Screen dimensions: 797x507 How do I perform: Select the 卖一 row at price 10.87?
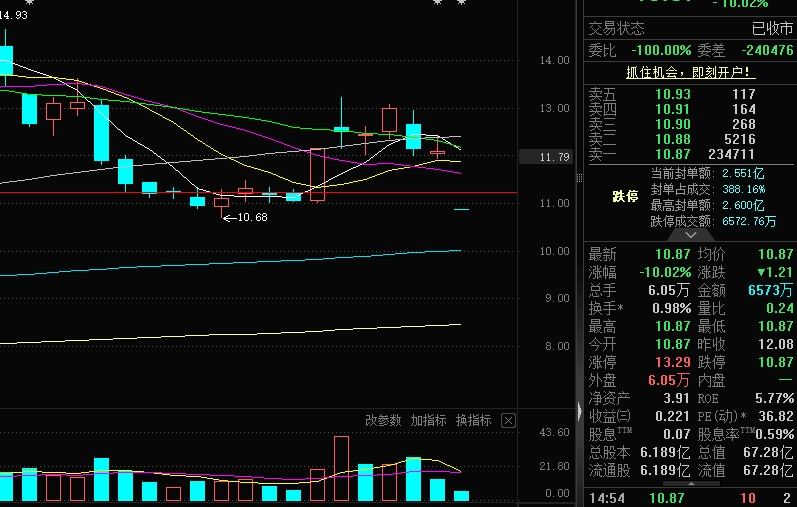690,154
